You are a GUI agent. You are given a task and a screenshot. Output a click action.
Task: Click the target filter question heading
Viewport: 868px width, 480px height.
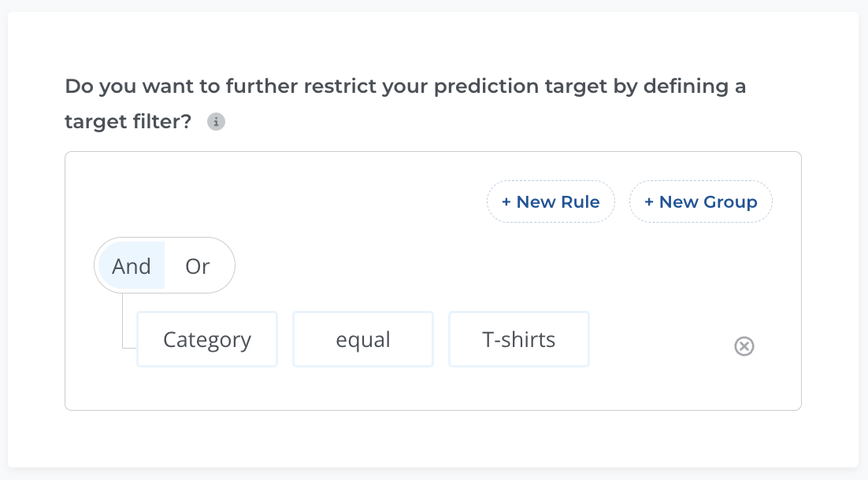pyautogui.click(x=405, y=103)
